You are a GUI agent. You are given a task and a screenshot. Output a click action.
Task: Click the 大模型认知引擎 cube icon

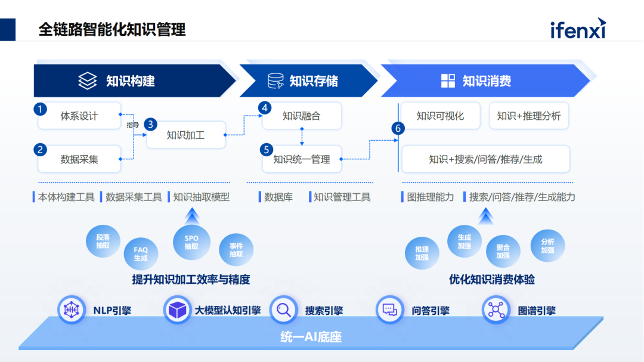pyautogui.click(x=178, y=310)
